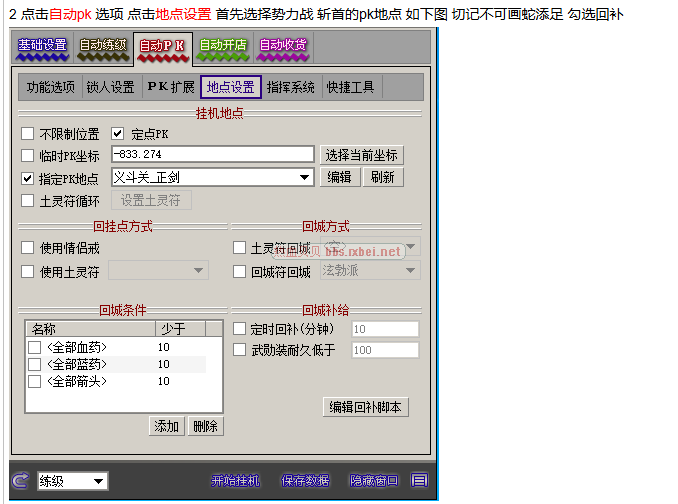Open the 练级 dropdown in the bottom bar
Screen dimensions: 678x504
pyautogui.click(x=98, y=481)
